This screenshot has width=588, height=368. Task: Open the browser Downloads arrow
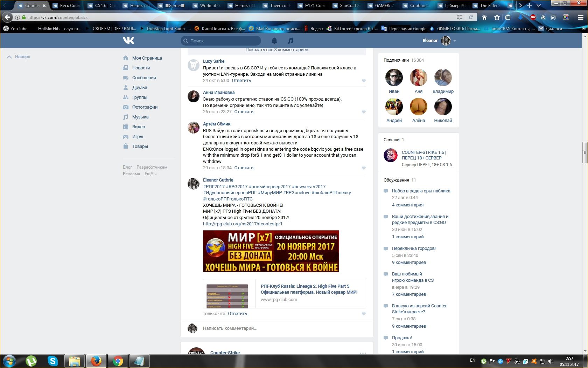tap(520, 17)
